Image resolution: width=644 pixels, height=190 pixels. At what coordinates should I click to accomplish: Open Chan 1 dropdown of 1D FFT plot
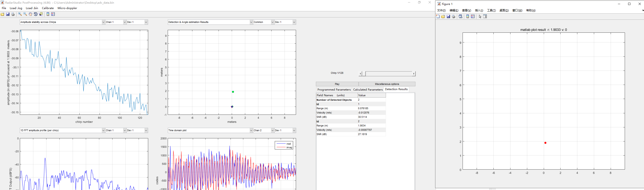click(x=116, y=131)
